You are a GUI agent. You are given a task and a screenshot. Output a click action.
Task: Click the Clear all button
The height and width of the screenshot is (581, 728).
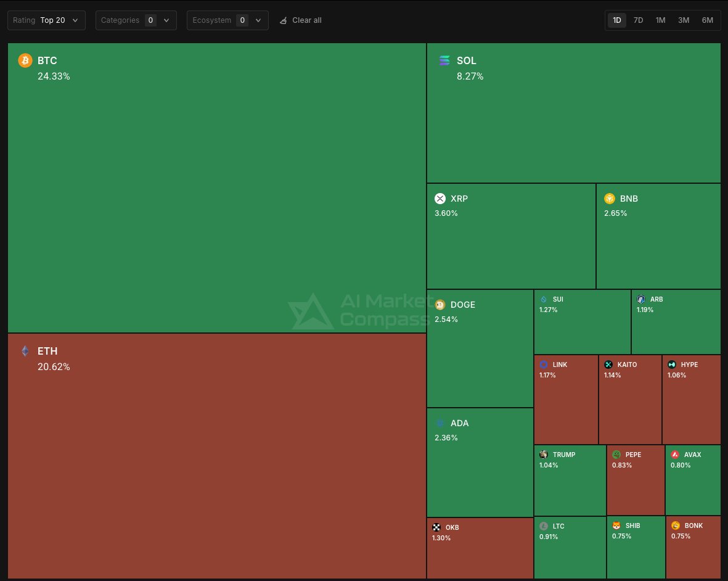coord(300,20)
